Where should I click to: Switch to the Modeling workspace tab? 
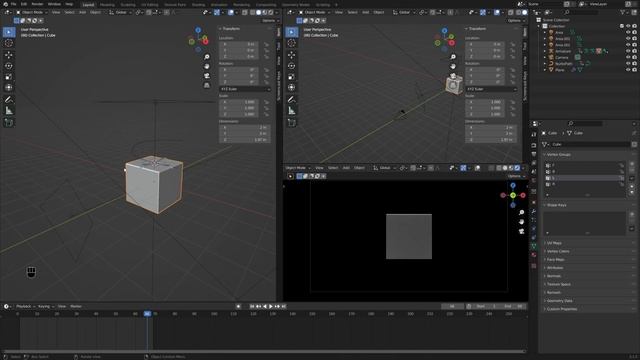point(107,5)
